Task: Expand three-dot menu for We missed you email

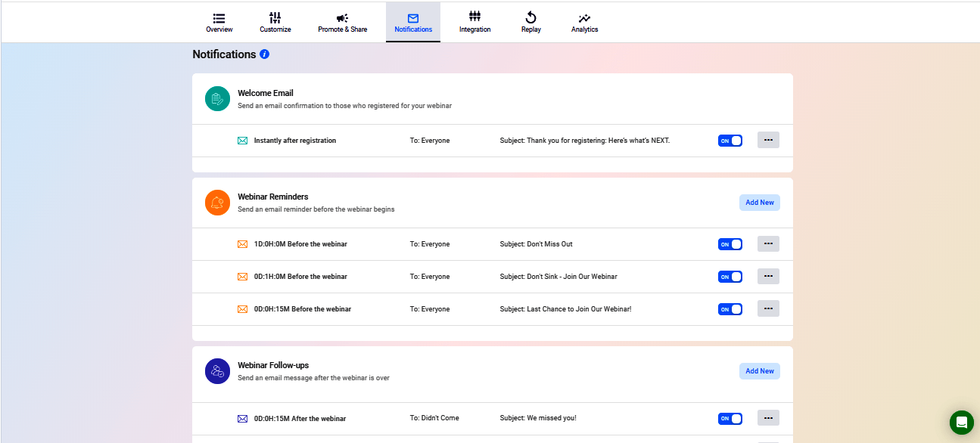Action: 768,418
